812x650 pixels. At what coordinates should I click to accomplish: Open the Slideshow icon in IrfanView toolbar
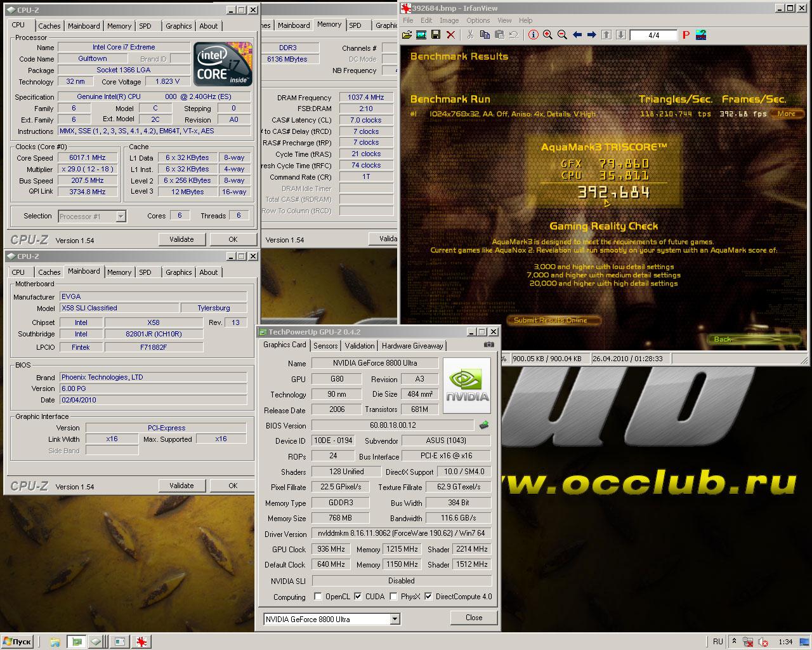pos(421,35)
